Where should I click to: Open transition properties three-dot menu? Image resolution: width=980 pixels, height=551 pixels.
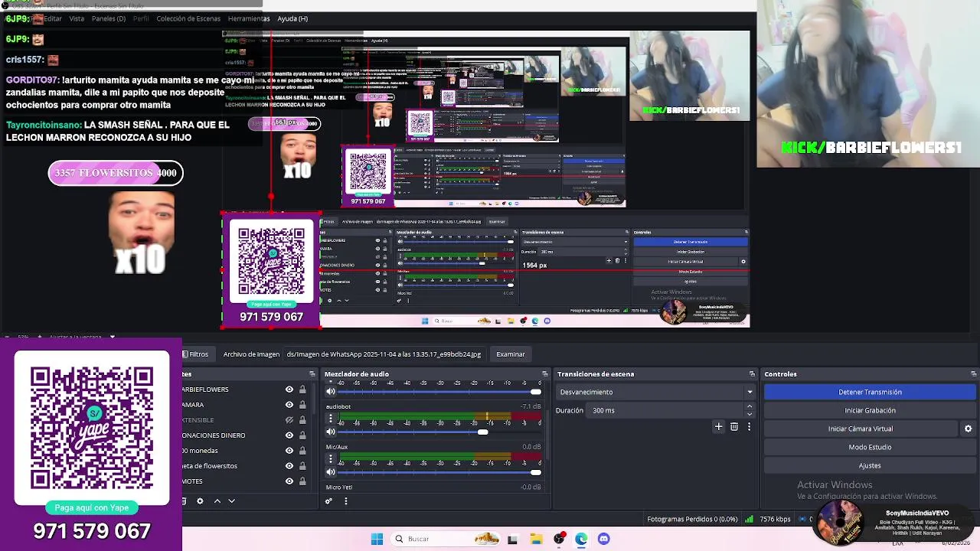pos(749,426)
